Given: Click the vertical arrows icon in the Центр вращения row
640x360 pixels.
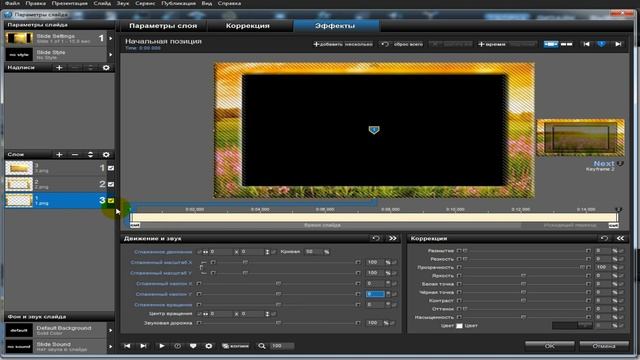Looking at the screenshot, I should [267, 314].
